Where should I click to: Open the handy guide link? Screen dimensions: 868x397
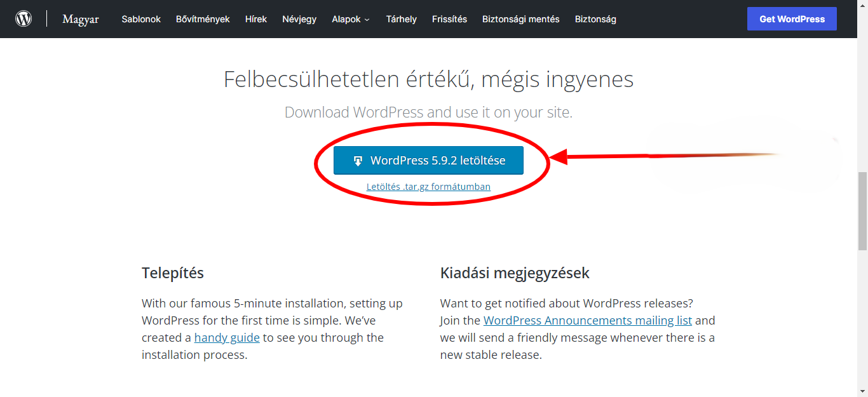click(227, 337)
